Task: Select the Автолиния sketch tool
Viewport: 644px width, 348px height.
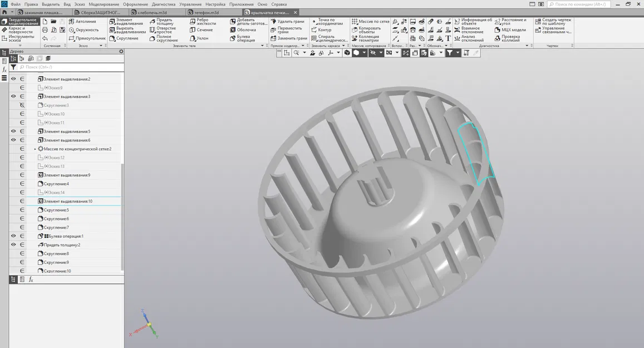Action: (82, 21)
